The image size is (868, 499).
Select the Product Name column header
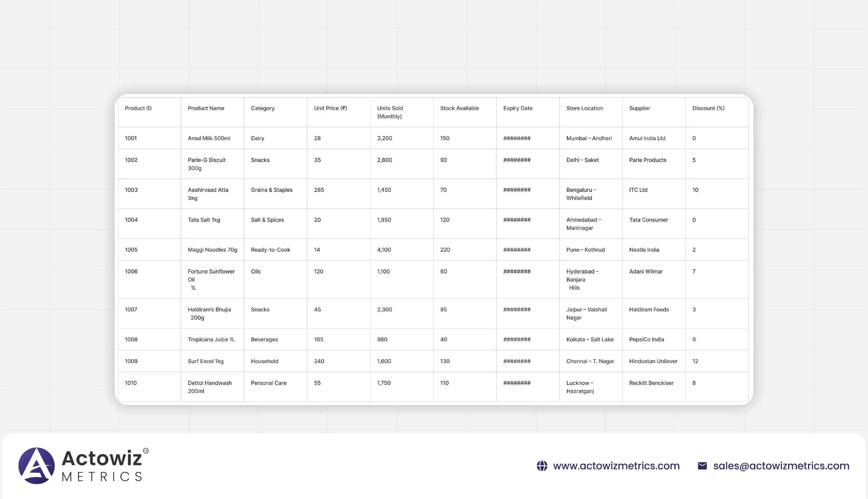tap(206, 108)
